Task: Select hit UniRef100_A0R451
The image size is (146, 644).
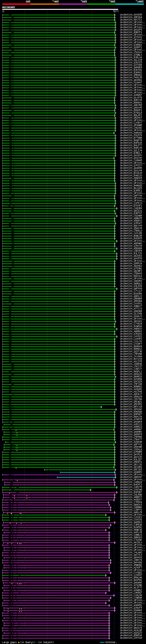Action: pos(131,605)
